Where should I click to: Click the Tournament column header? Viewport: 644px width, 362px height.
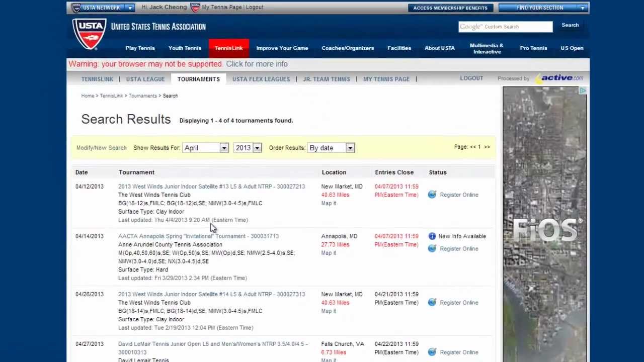[x=136, y=172]
